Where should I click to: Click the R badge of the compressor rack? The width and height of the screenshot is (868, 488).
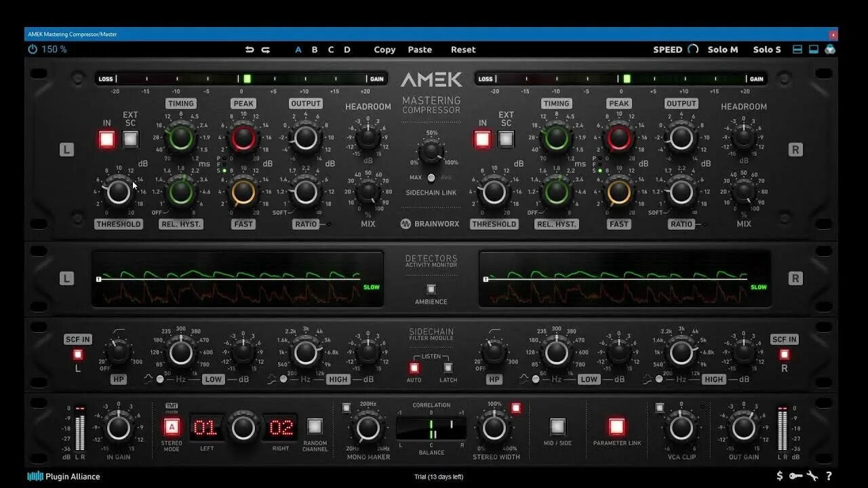796,150
